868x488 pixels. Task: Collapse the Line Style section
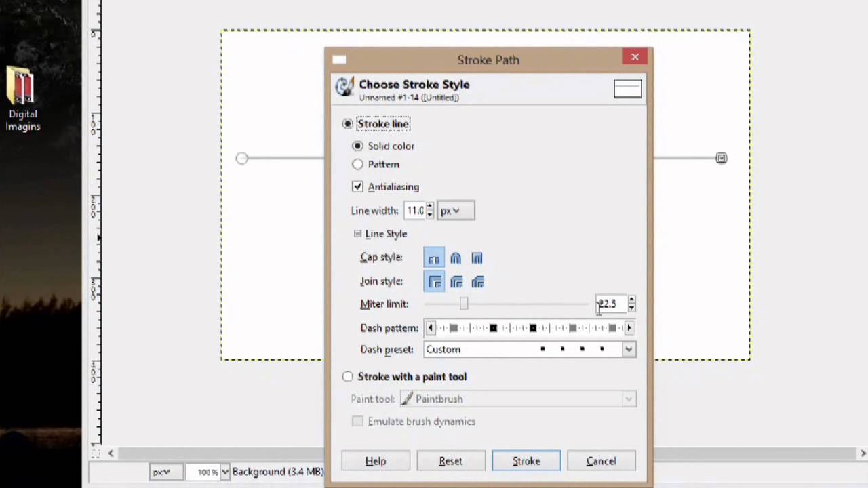pyautogui.click(x=357, y=233)
